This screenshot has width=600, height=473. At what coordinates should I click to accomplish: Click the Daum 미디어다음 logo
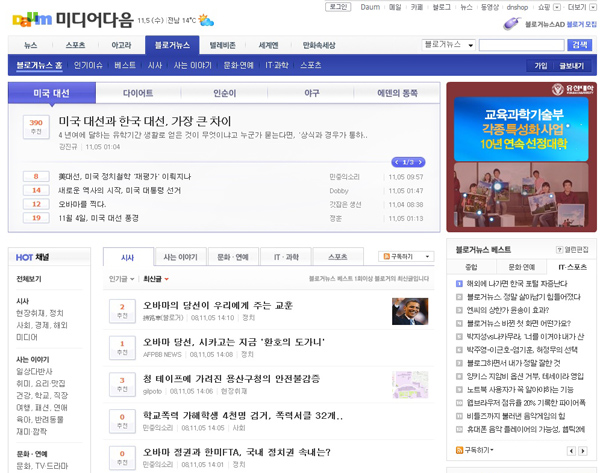(73, 19)
